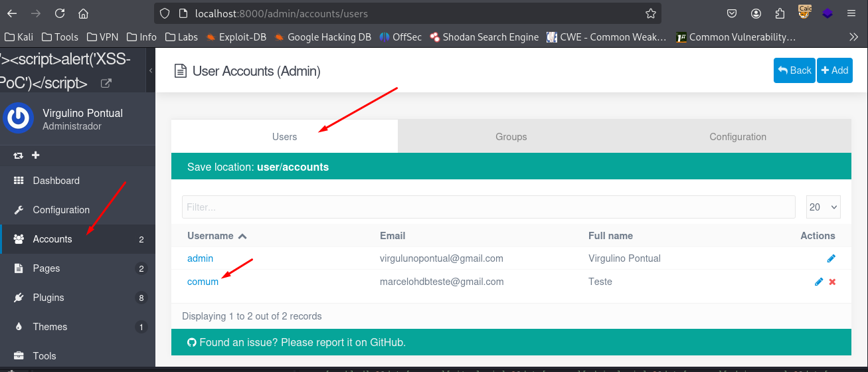Switch to the Groups tab
Image resolution: width=868 pixels, height=372 pixels.
(x=511, y=137)
